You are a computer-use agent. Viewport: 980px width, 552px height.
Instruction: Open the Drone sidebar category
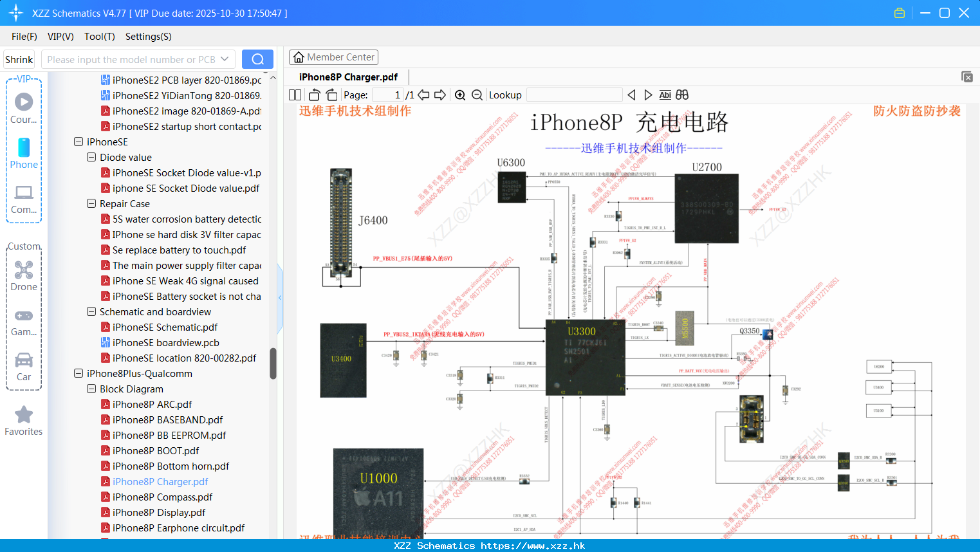point(24,276)
